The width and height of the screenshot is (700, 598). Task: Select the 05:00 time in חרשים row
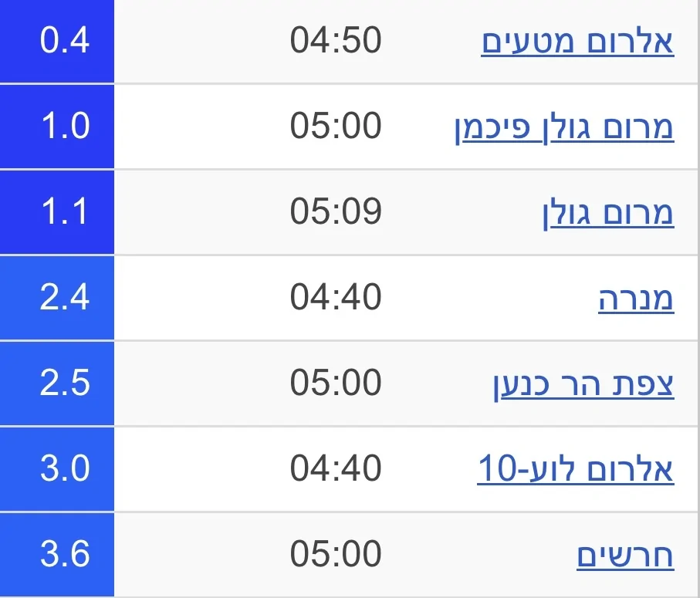click(336, 555)
